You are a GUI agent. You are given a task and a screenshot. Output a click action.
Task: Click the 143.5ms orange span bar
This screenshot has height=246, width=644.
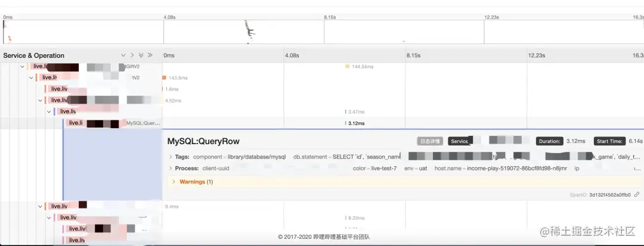pyautogui.click(x=164, y=77)
